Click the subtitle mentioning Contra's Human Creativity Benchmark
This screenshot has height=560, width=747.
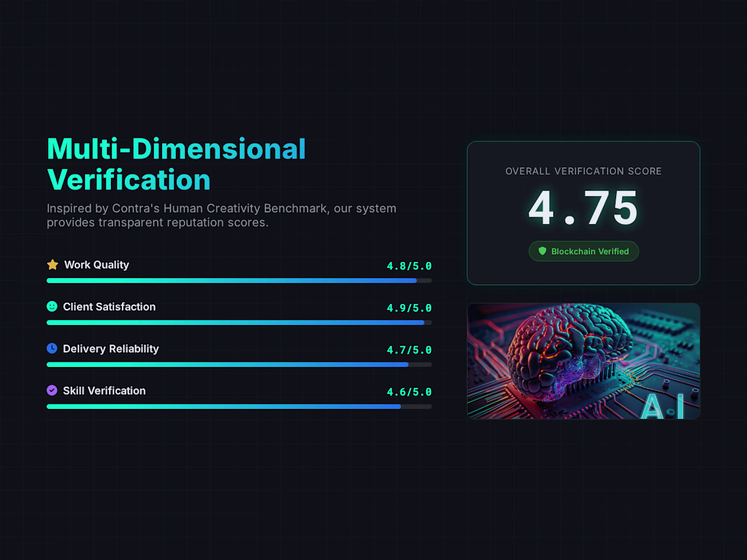(x=222, y=215)
